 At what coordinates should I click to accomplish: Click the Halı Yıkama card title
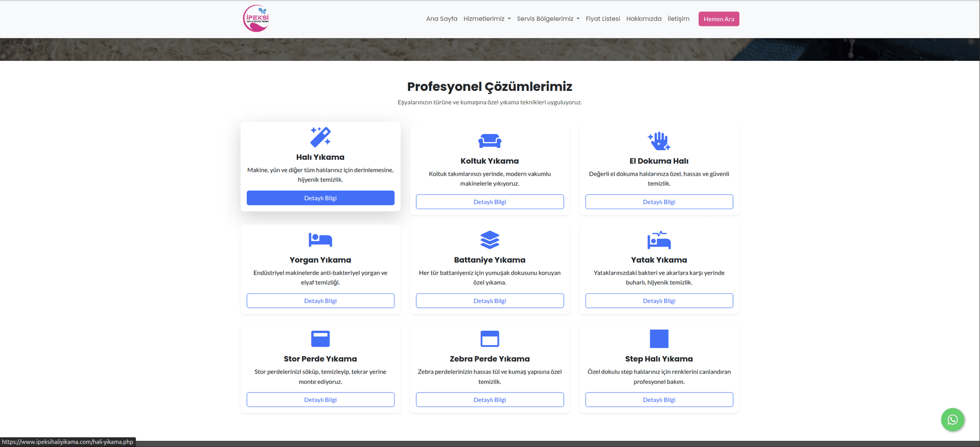coord(320,157)
